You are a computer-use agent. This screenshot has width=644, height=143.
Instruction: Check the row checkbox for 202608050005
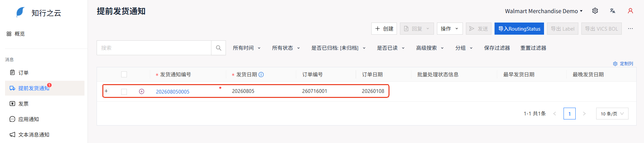pos(124,92)
